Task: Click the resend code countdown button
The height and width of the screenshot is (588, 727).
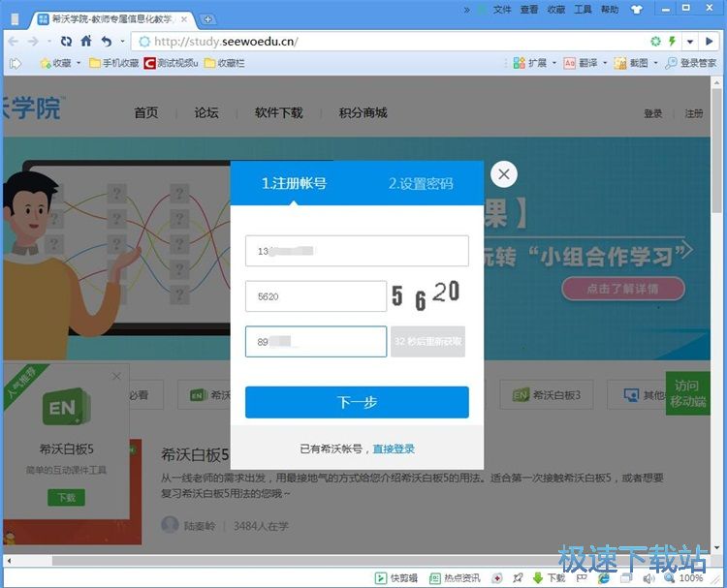Action: [427, 342]
